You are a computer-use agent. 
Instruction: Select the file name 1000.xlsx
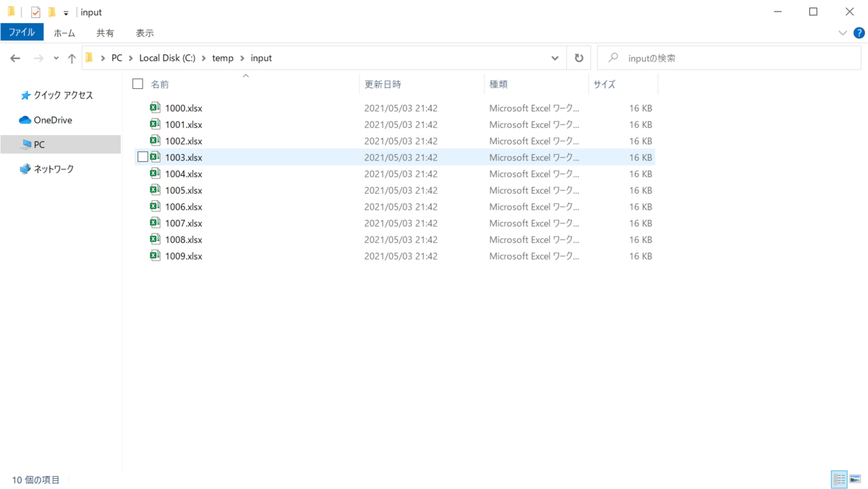184,109
